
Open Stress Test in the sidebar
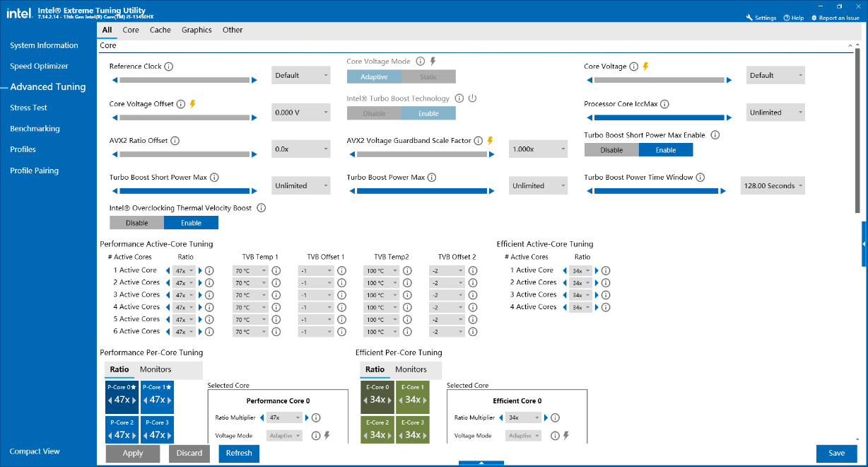[28, 108]
